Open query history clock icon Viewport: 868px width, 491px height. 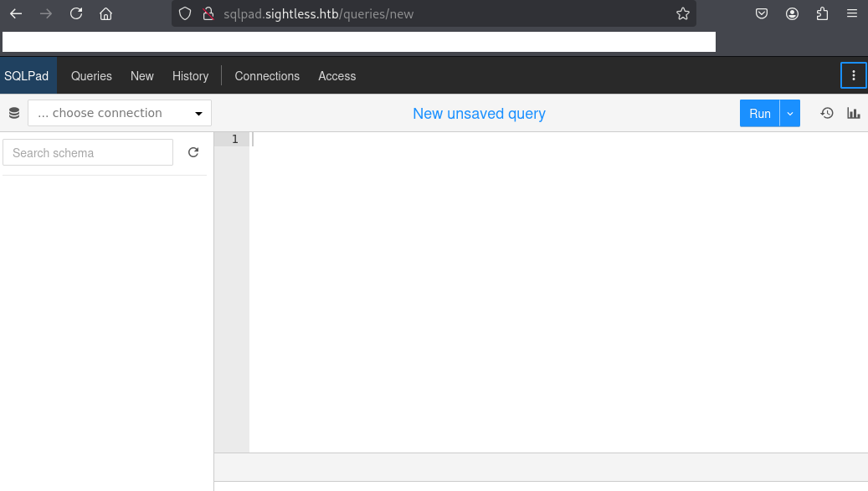click(x=827, y=113)
